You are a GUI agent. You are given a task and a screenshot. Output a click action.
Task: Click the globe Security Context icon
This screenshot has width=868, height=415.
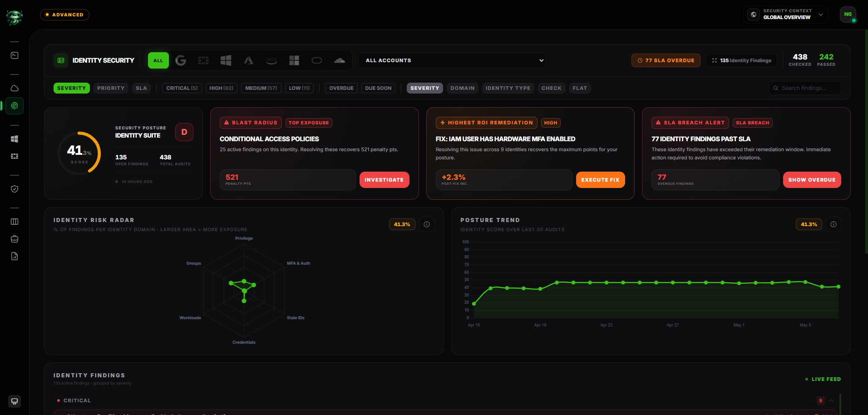pos(754,15)
